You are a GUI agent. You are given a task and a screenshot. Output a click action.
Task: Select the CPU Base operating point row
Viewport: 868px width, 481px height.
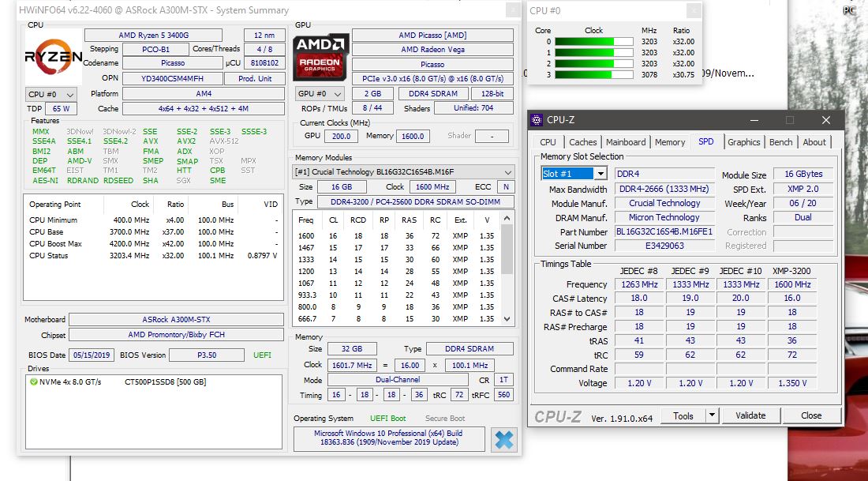click(x=153, y=231)
